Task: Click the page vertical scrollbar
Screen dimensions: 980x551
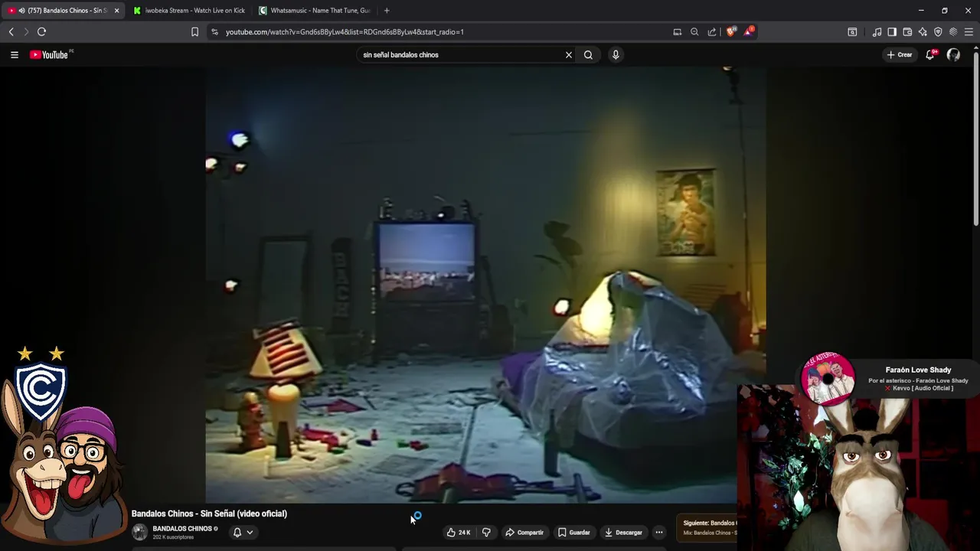Action: [975, 138]
